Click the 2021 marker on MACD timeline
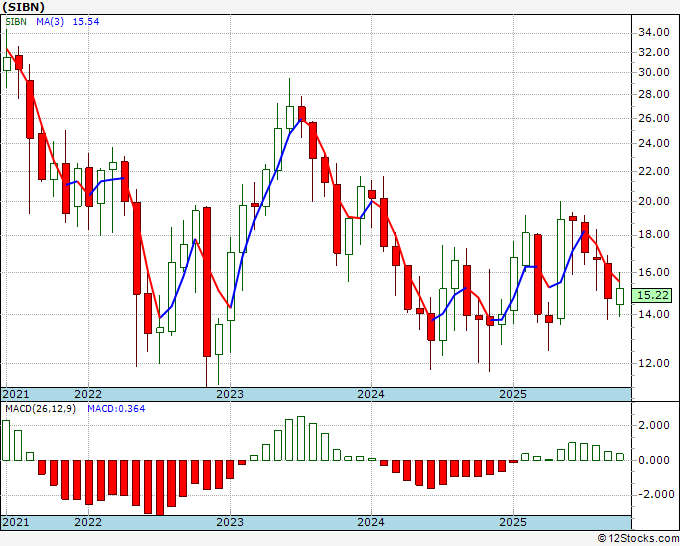680x546 pixels. pyautogui.click(x=16, y=522)
